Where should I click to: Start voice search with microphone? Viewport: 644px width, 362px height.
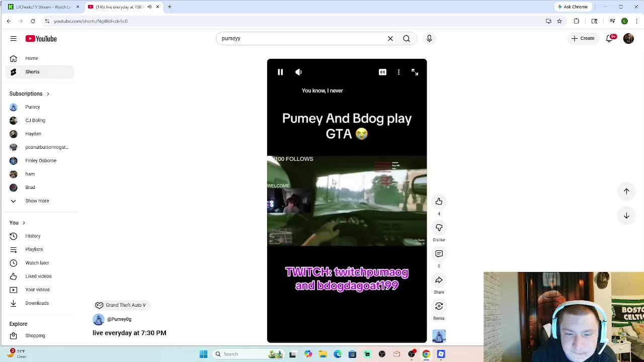coord(429,38)
